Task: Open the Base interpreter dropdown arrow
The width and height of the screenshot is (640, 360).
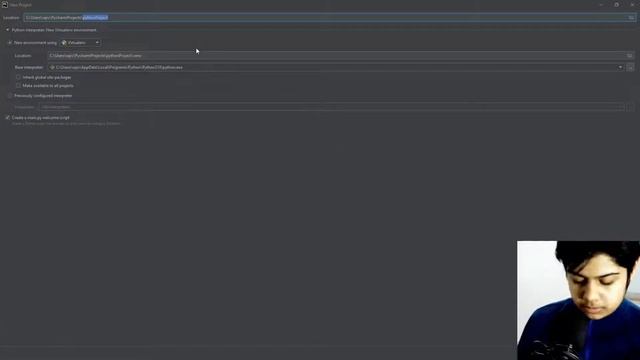Action: (620, 67)
